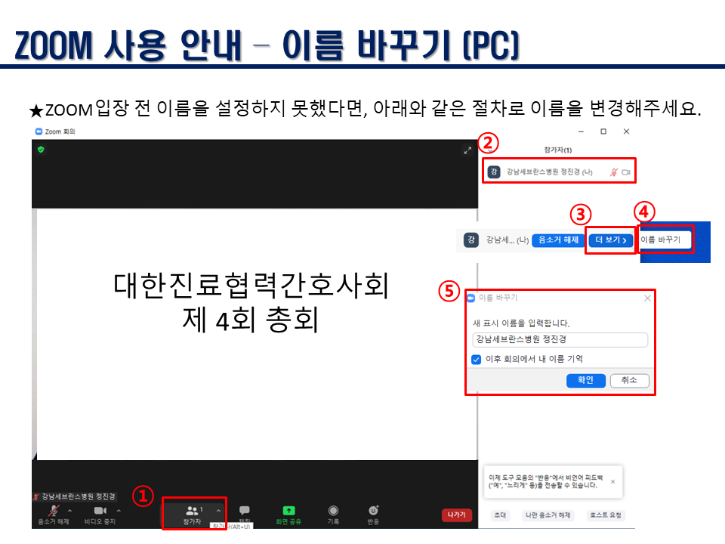725x544 pixels.
Task: Expand the arrow next to 참가자
Action: [x=218, y=511]
